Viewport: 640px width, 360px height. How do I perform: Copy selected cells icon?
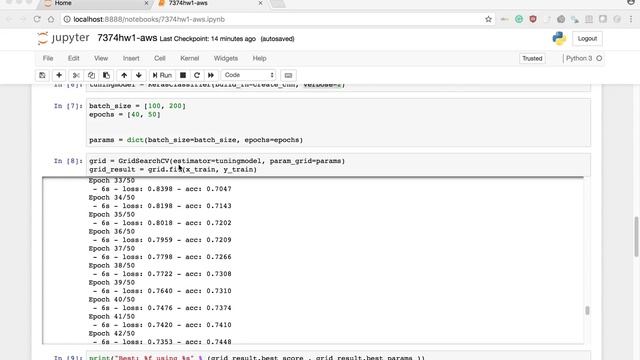click(x=91, y=76)
